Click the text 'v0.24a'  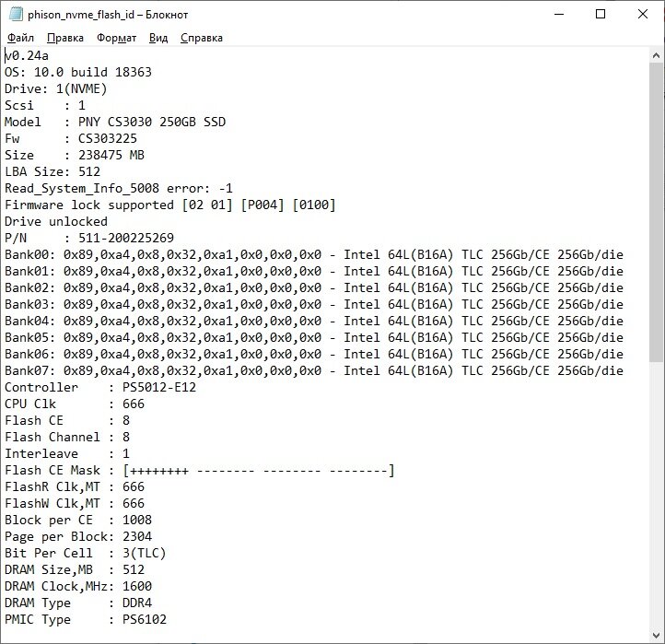point(27,55)
